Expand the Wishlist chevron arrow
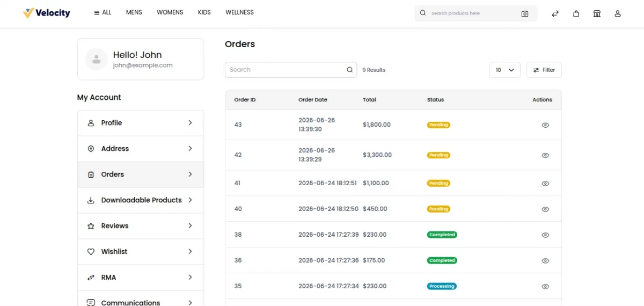This screenshot has height=306, width=644. tap(190, 252)
